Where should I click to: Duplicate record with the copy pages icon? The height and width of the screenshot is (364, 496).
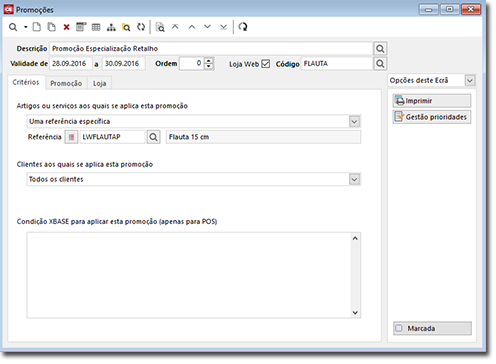pos(51,27)
